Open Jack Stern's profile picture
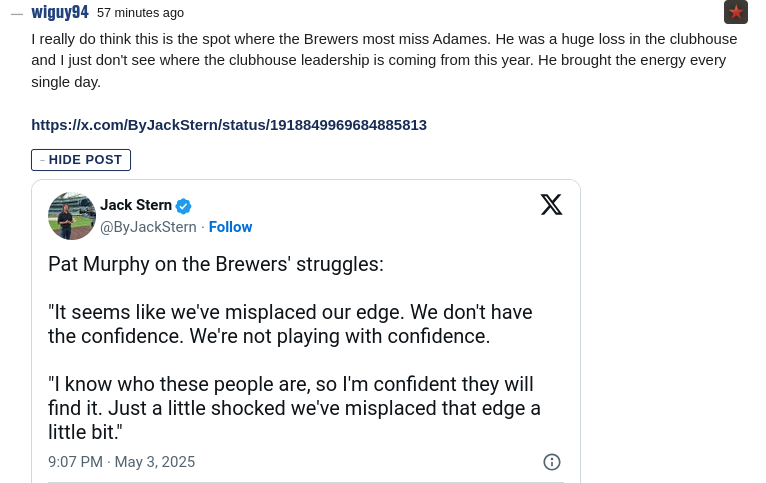Screen dimensions: 766x483 pos(72,216)
